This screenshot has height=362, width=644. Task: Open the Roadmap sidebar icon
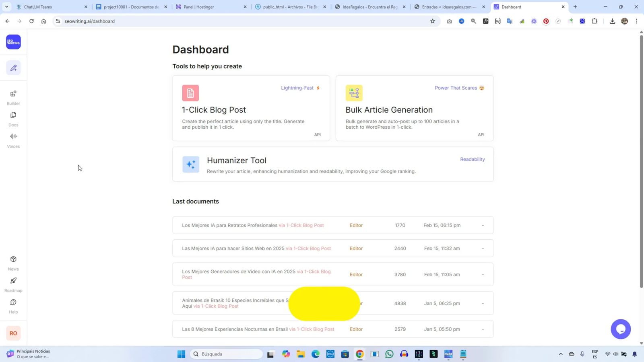click(x=13, y=283)
